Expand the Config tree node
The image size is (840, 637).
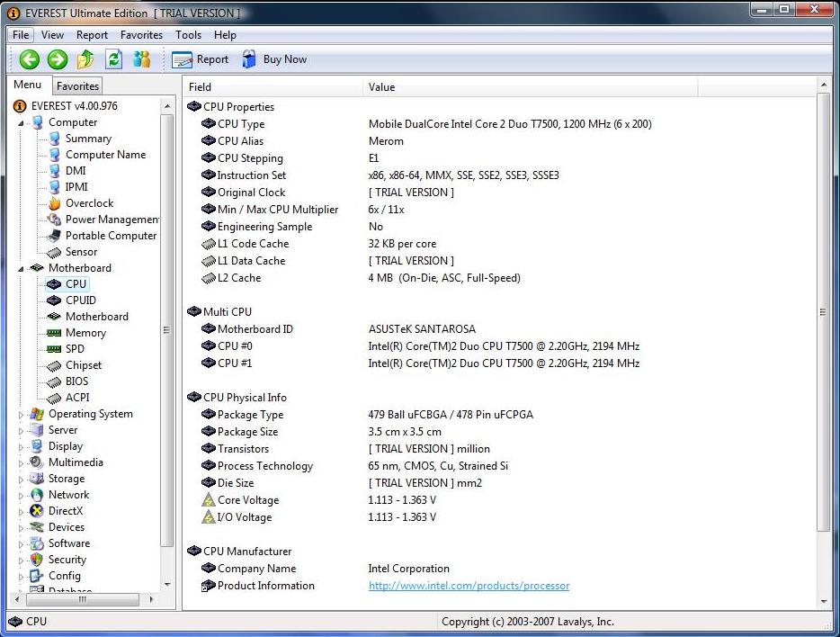[21, 577]
